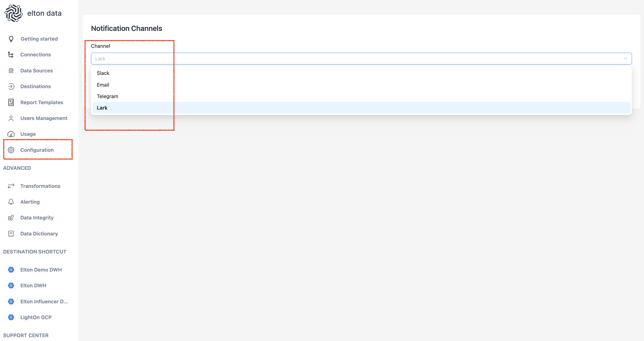Select Email from the channel list
The height and width of the screenshot is (341, 644).
click(x=361, y=85)
